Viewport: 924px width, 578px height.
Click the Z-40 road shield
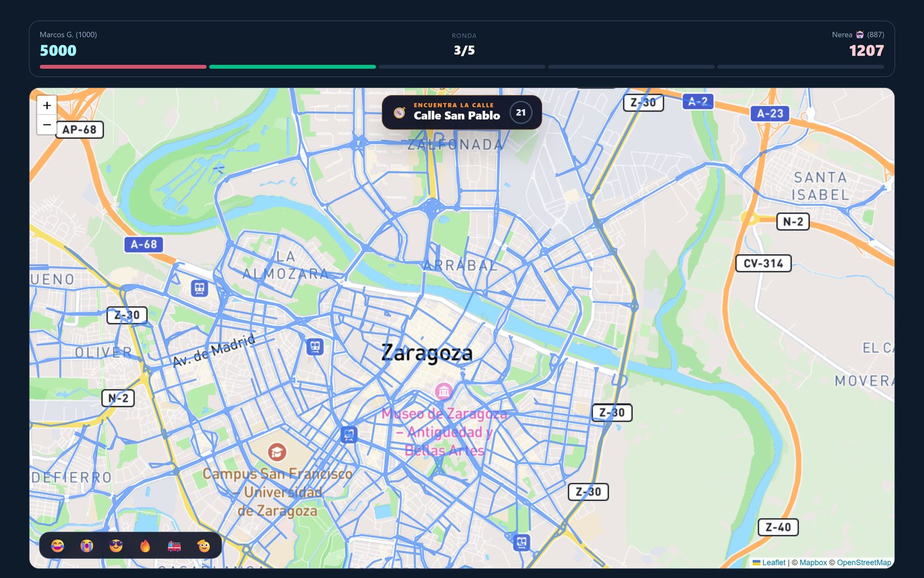778,527
